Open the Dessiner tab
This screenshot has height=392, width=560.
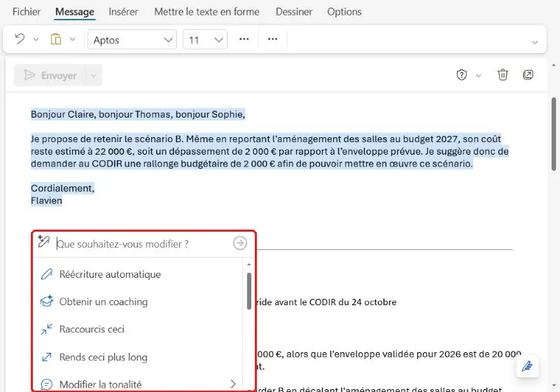click(x=294, y=12)
